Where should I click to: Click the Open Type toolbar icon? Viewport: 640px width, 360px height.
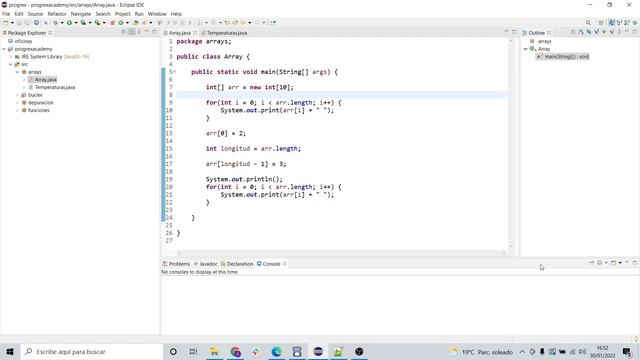(x=136, y=23)
